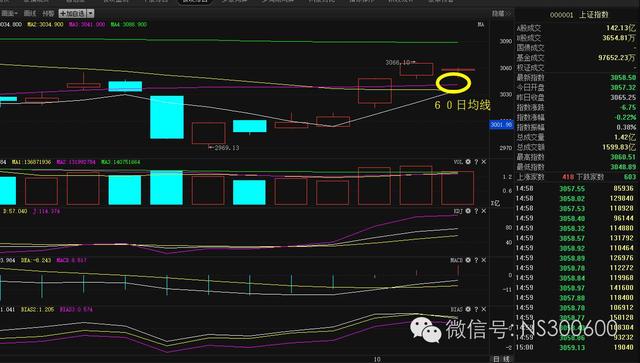Click the yellow MA2 value in the header
This screenshot has width=640, height=363.
click(45, 24)
